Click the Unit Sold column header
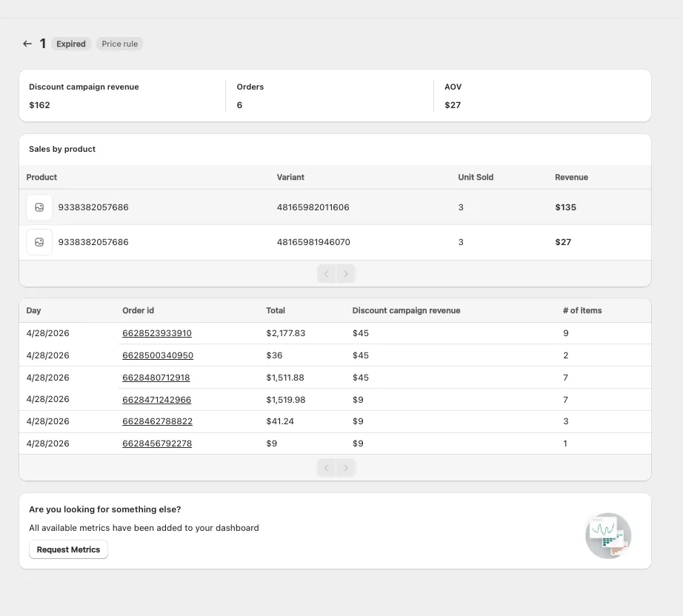Image resolution: width=683 pixels, height=616 pixels. point(476,177)
